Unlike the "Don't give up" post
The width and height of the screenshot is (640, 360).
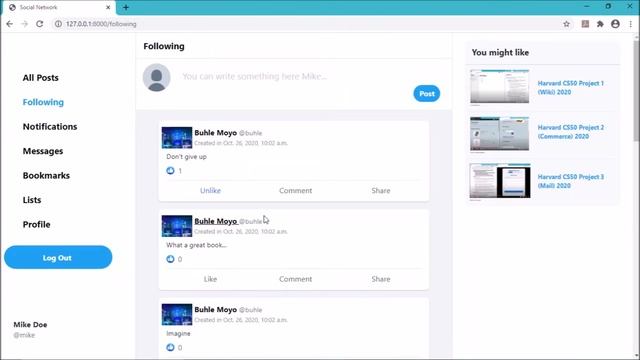click(x=210, y=191)
